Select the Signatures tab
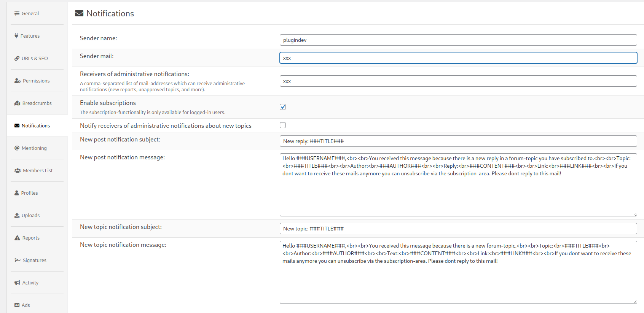This screenshot has height=313, width=644. coord(37,260)
